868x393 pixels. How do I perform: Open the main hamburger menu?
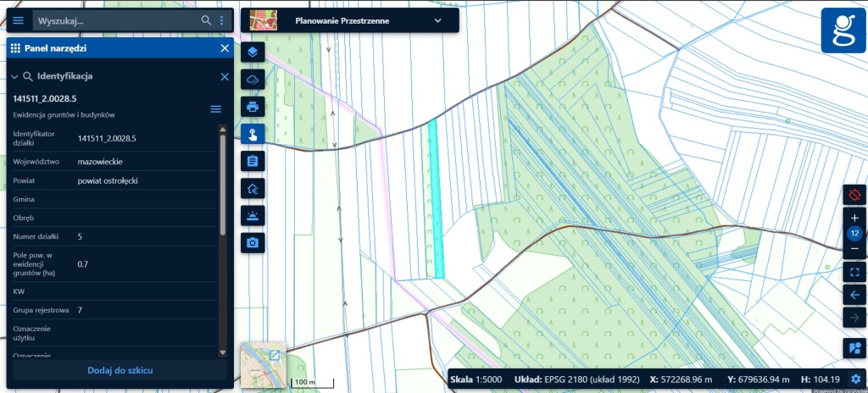[19, 20]
